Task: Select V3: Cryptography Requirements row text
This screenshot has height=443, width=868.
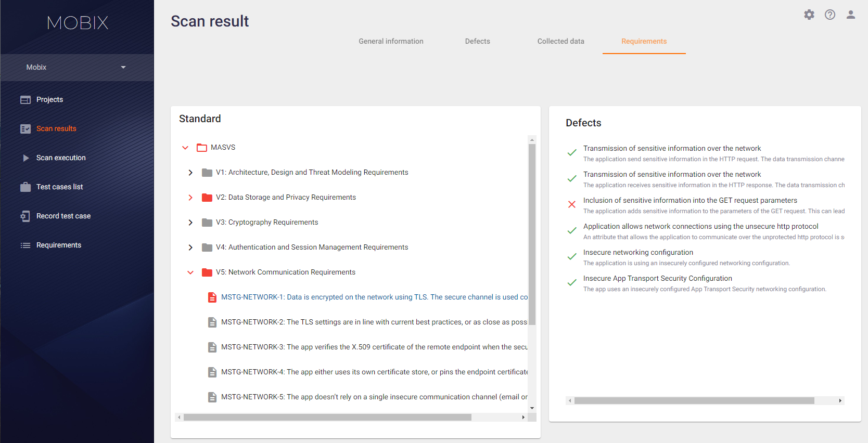Action: click(267, 223)
